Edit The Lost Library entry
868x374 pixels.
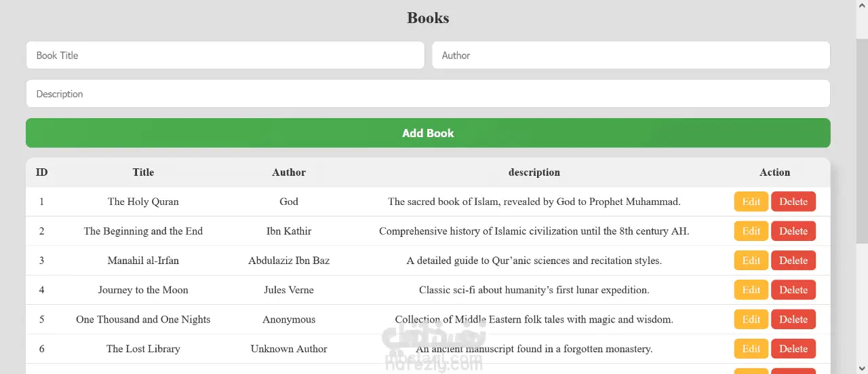point(751,349)
